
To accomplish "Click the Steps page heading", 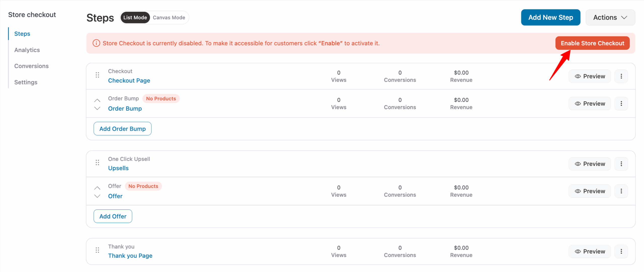I will (x=100, y=18).
